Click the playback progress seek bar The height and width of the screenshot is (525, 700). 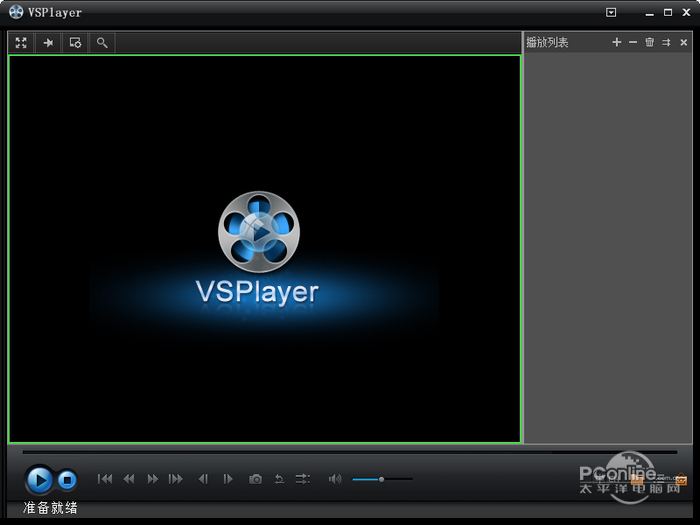pos(350,452)
